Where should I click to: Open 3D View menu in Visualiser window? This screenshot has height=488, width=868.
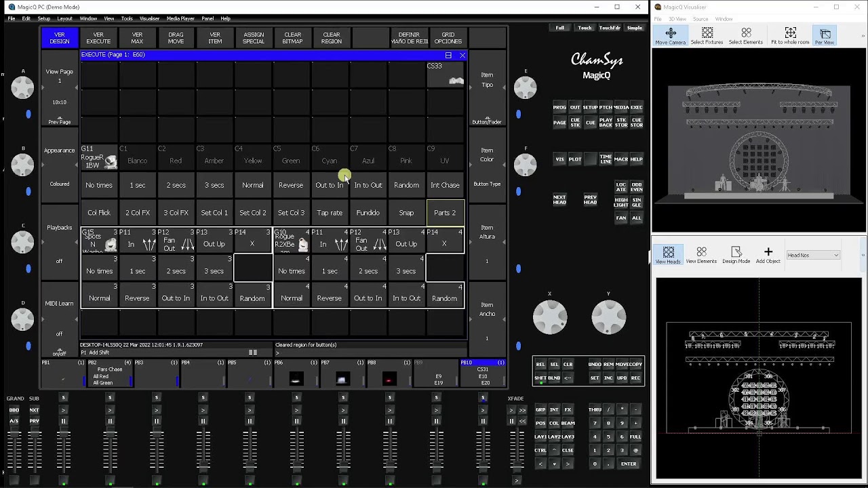[x=677, y=19]
